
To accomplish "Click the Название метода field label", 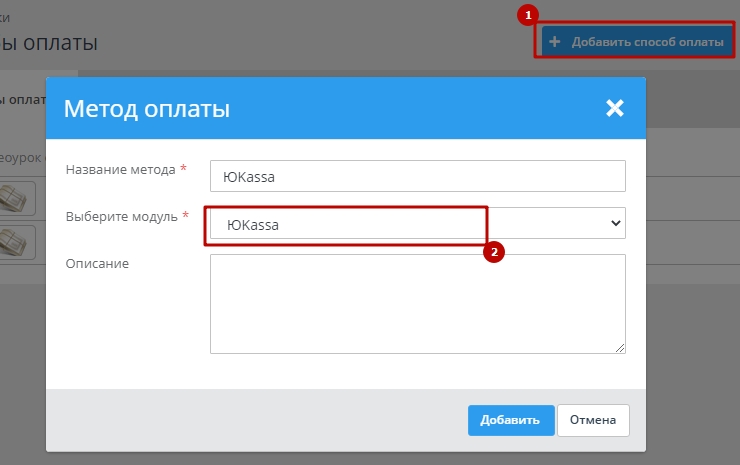I will [120, 170].
